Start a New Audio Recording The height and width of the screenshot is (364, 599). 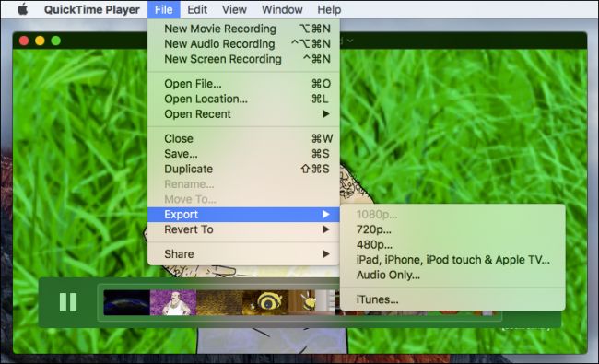[243, 44]
